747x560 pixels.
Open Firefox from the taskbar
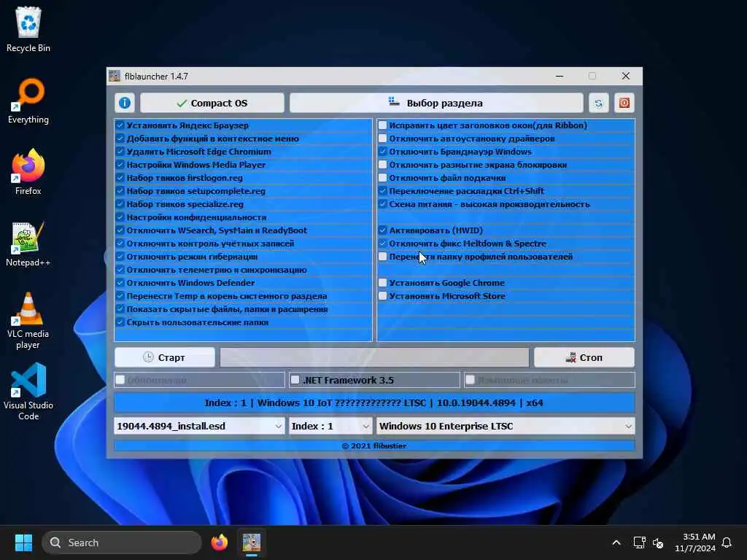point(219,542)
